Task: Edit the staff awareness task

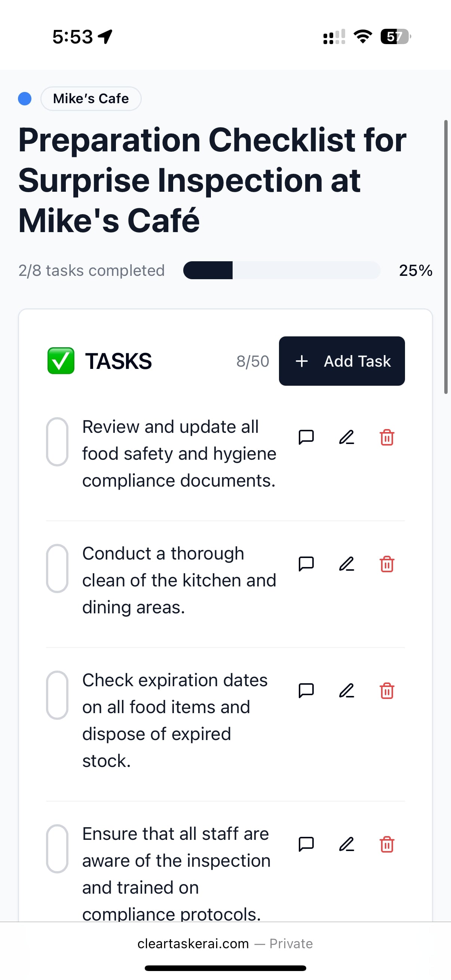Action: click(346, 844)
